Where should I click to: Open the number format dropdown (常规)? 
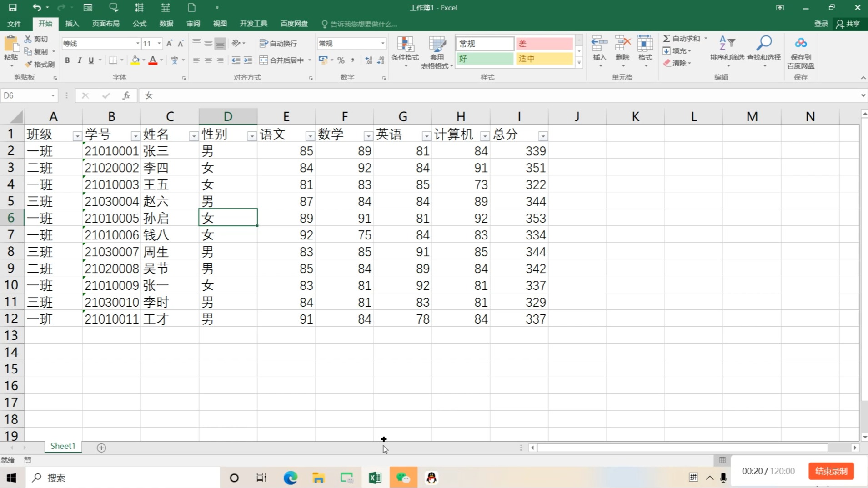pyautogui.click(x=382, y=43)
